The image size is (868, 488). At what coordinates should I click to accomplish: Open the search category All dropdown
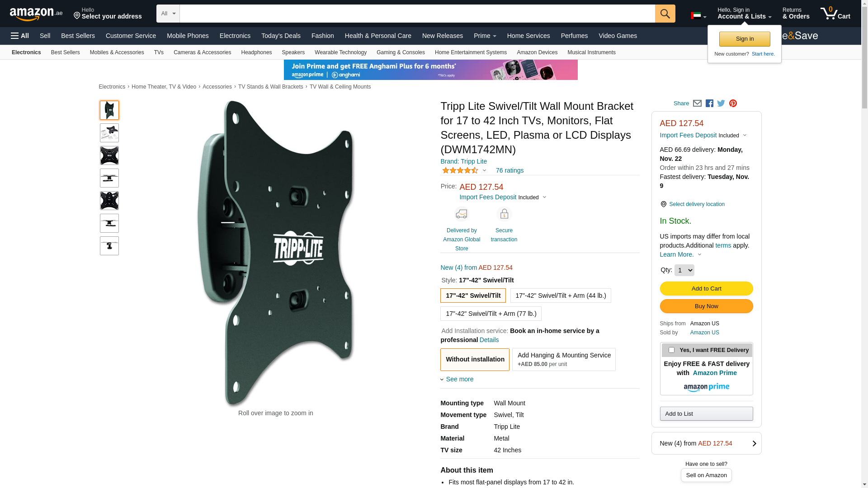[168, 14]
